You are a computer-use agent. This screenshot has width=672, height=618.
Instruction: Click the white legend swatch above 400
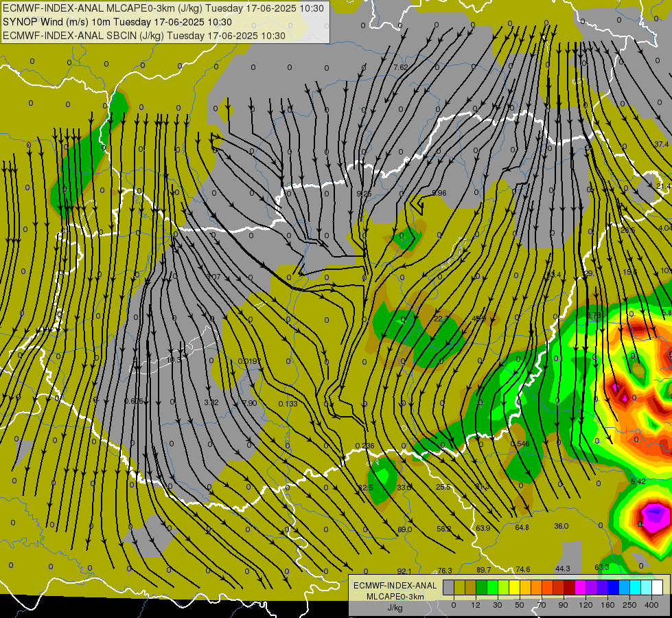[657, 587]
